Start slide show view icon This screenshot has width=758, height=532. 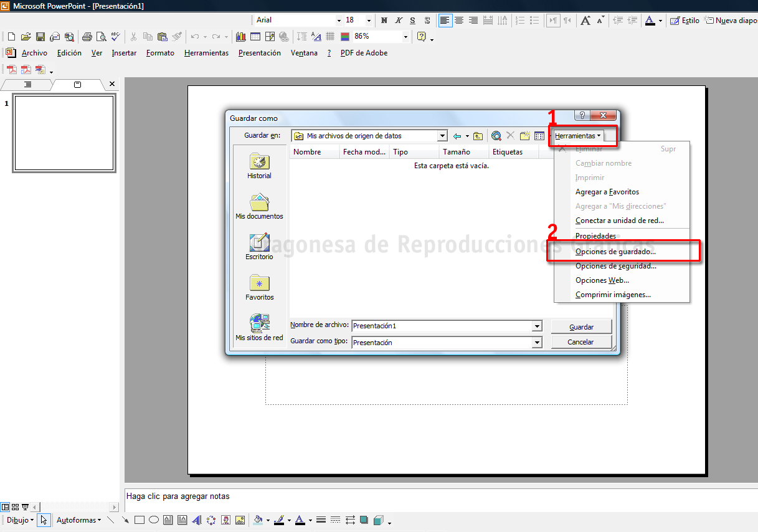pos(25,507)
